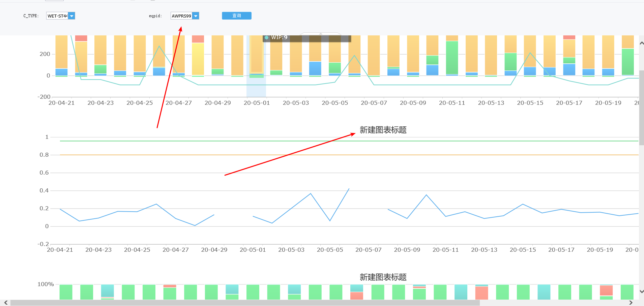Click the 20-05-07 x-axis label under the top bar chart
This screenshot has height=306, width=644.
374,103
